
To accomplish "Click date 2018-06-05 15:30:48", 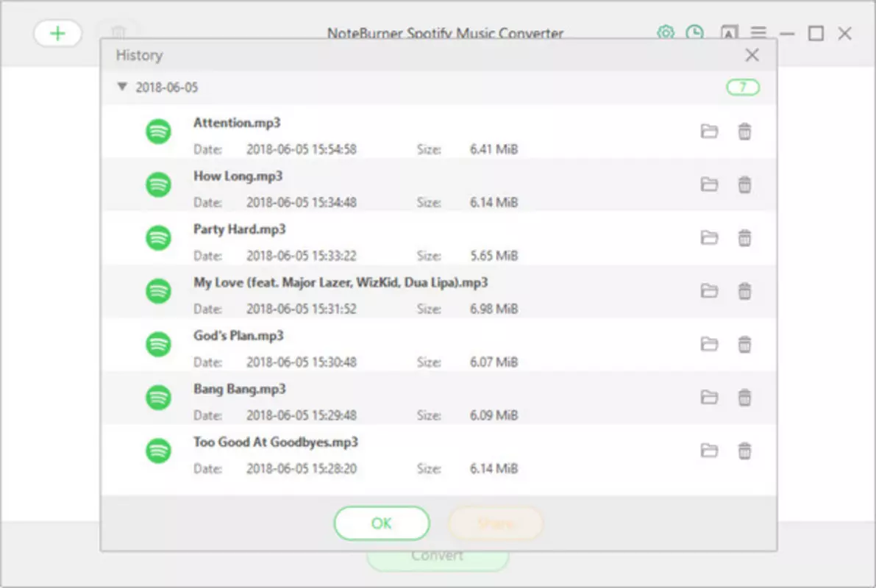I will tap(302, 362).
